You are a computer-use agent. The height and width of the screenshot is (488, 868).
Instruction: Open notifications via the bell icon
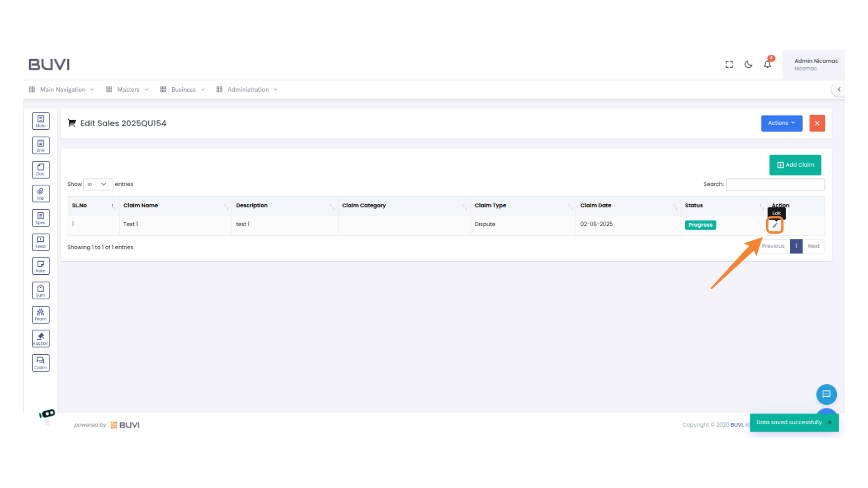pos(767,64)
